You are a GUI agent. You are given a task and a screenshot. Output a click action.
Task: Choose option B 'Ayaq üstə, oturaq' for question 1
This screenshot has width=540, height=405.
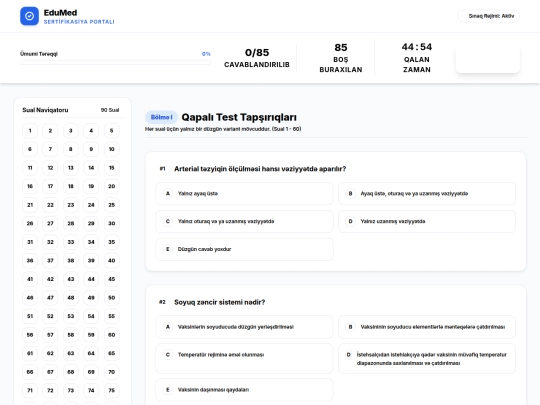pyautogui.click(x=427, y=194)
